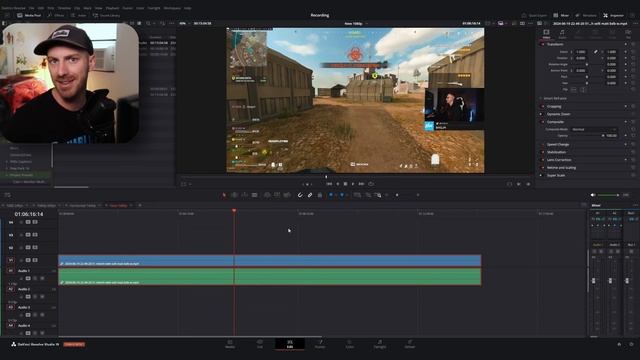Screen dimensions: 640x360
Task: Click the Replace Clip icon
Action: coord(287,195)
